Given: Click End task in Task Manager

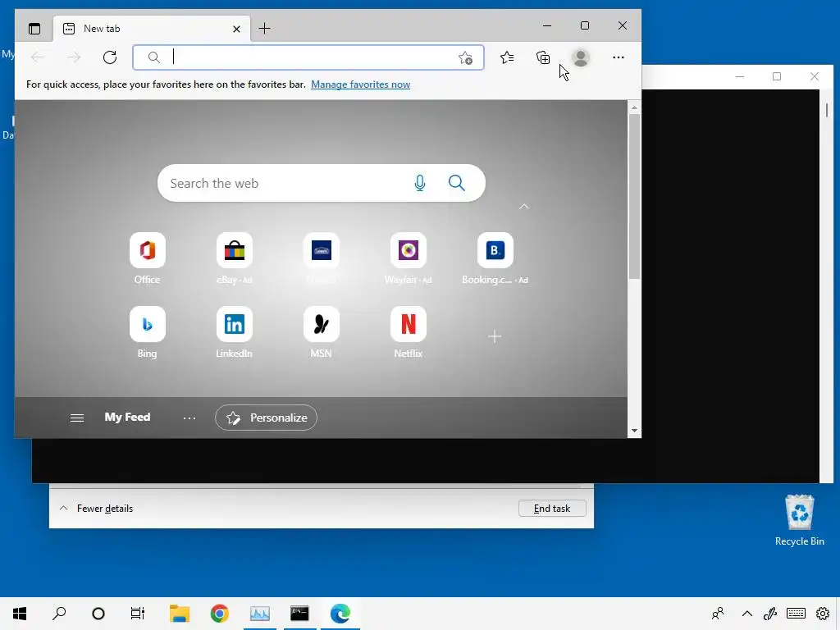Looking at the screenshot, I should [x=552, y=509].
